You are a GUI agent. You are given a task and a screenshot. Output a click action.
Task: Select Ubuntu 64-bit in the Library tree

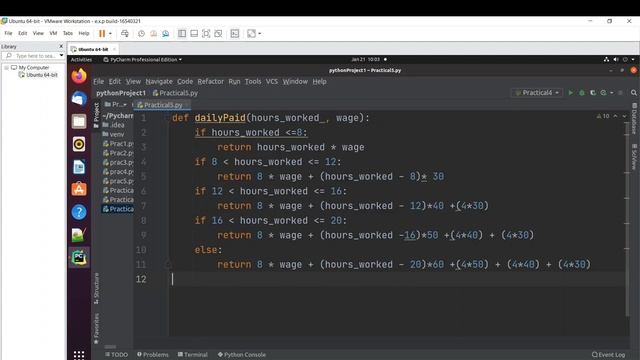38,75
